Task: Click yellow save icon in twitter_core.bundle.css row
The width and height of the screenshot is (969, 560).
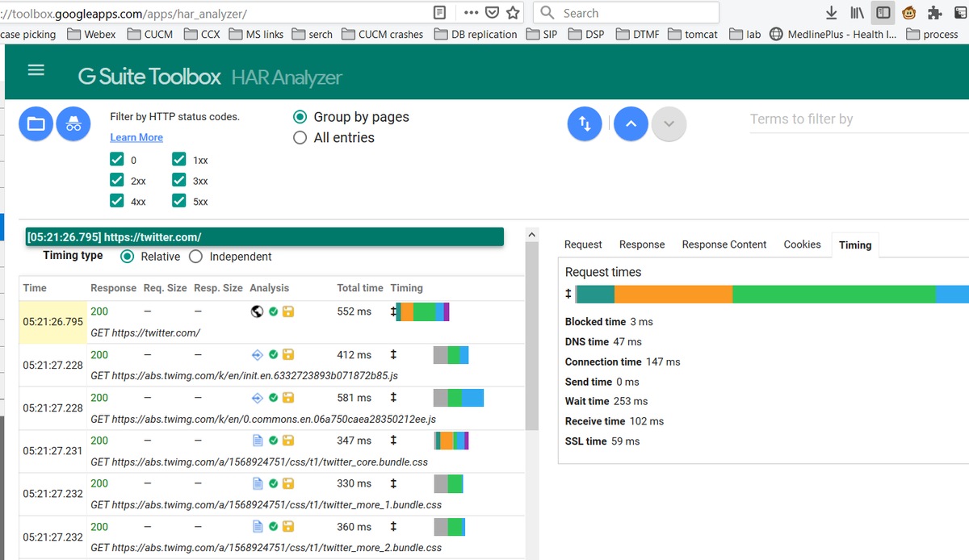Action: (x=288, y=441)
